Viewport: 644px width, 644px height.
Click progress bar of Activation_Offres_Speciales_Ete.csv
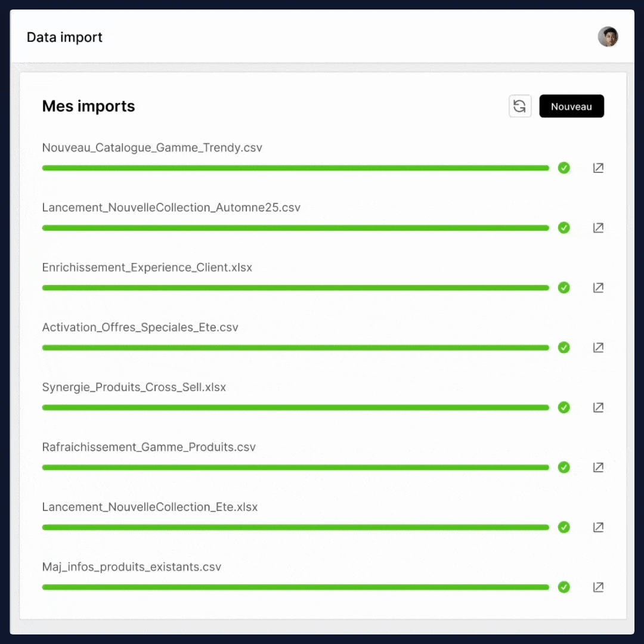click(x=295, y=348)
